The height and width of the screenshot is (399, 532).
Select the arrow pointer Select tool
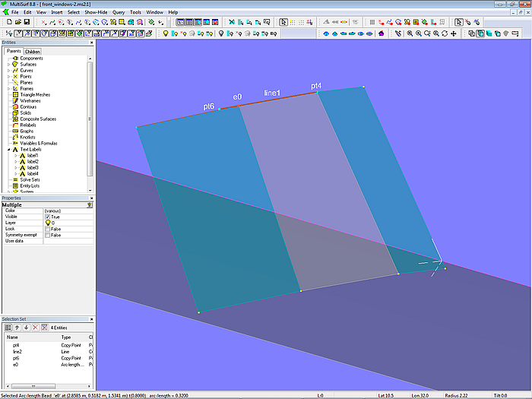coord(283,23)
